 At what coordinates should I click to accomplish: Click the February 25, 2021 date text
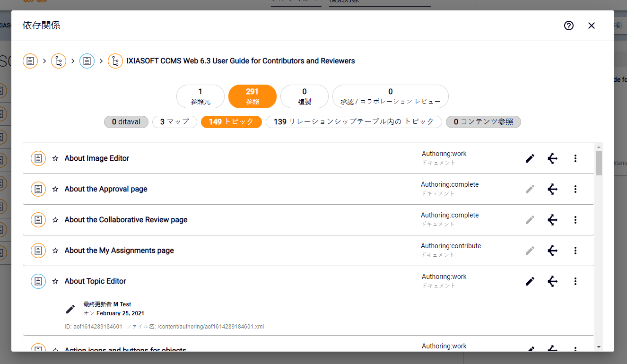[x=120, y=313]
